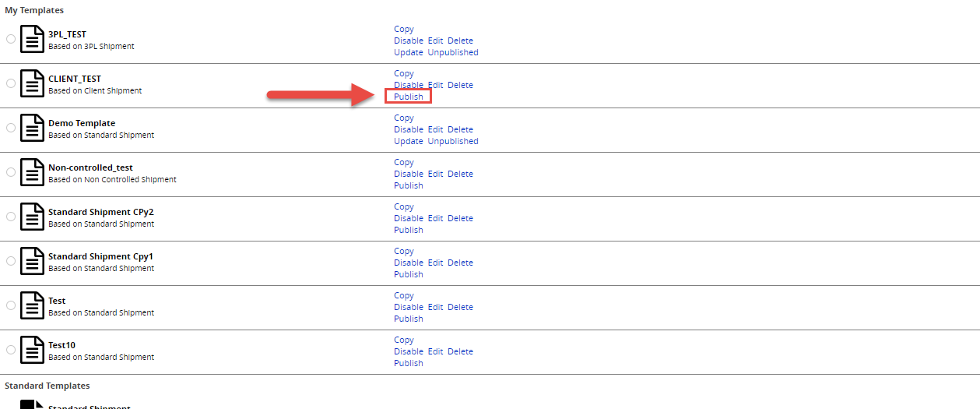This screenshot has width=980, height=409.
Task: Update the Demo Template
Action: [x=409, y=141]
